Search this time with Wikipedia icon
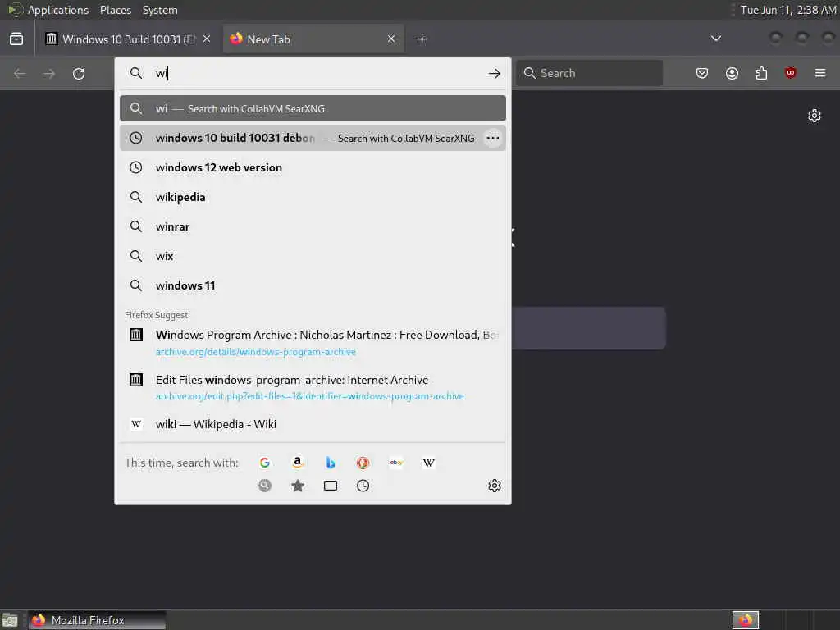Screen dimensions: 840x630 pyautogui.click(x=428, y=463)
